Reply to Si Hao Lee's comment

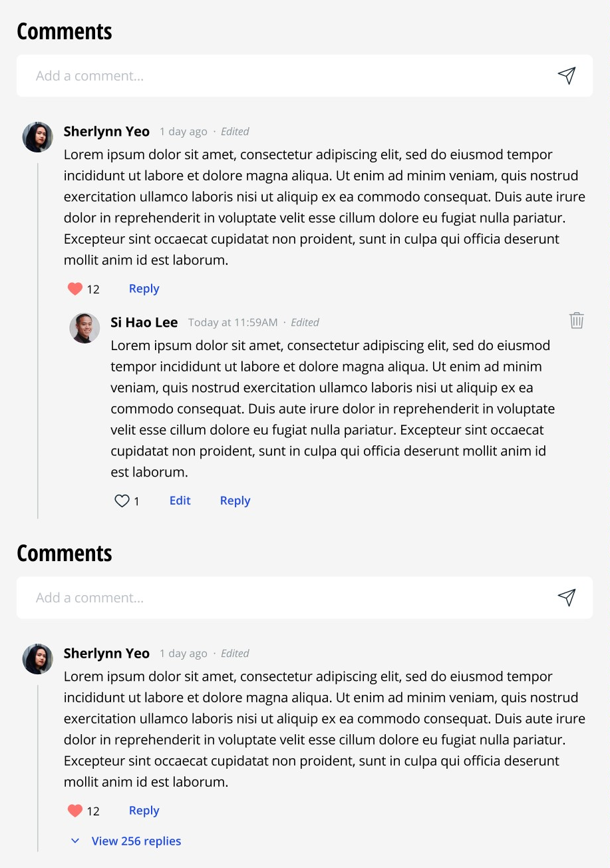(235, 501)
